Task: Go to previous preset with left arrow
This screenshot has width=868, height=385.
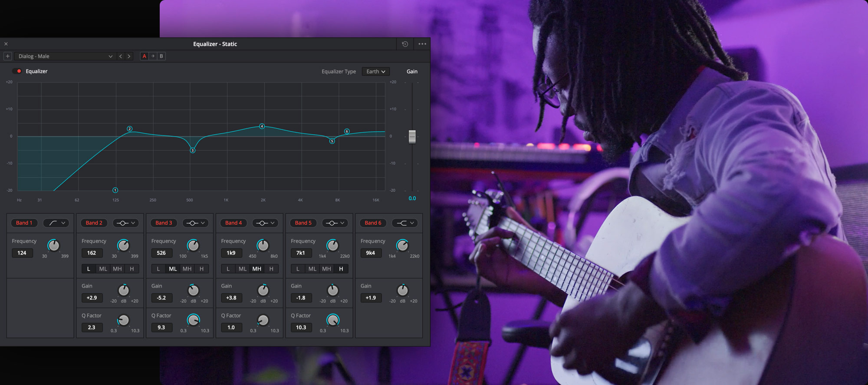Action: [121, 56]
